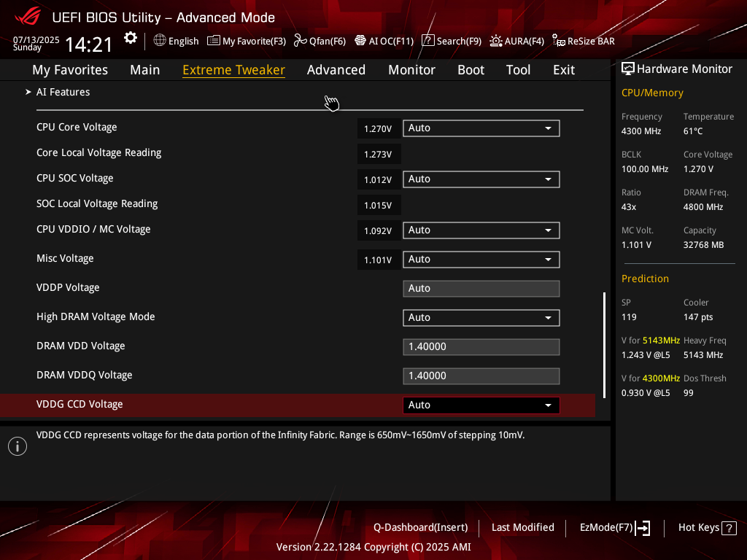Open VDDG CCD Voltage dropdown

click(481, 405)
